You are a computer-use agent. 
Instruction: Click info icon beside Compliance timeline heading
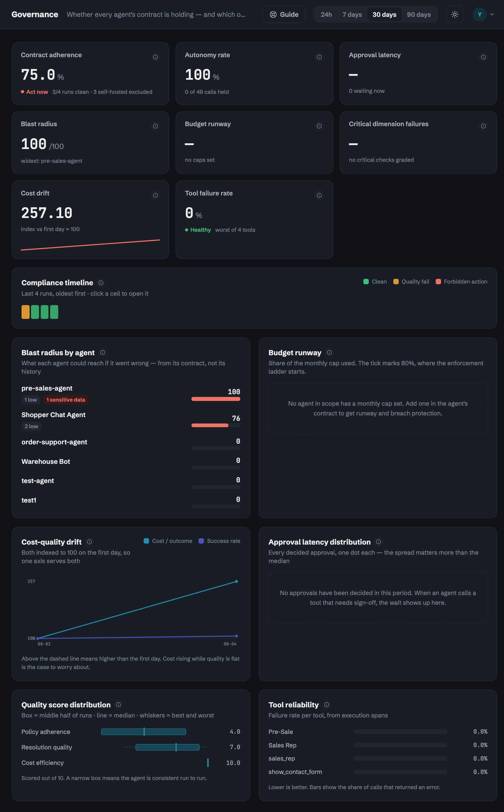101,283
